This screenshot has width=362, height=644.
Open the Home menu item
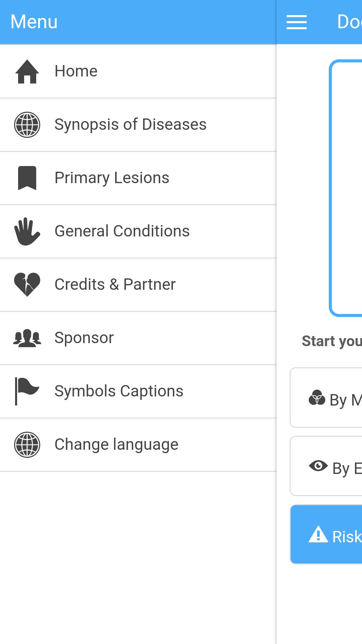click(76, 71)
